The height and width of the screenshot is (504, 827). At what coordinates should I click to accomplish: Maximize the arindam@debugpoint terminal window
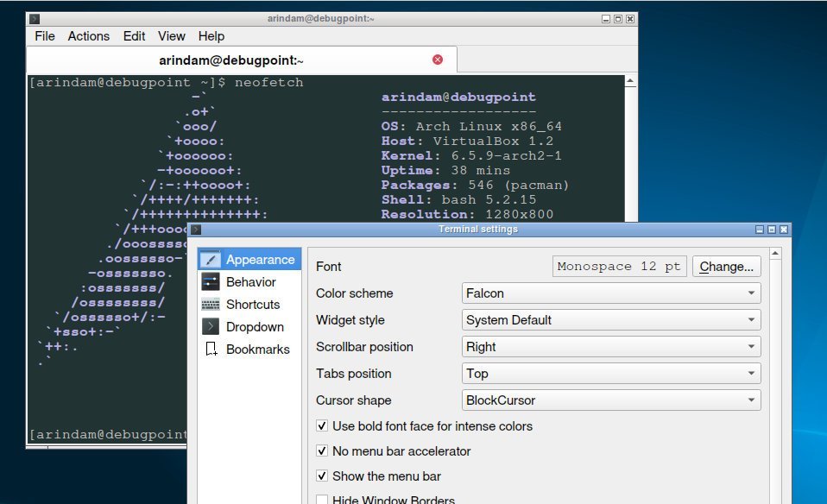click(618, 19)
